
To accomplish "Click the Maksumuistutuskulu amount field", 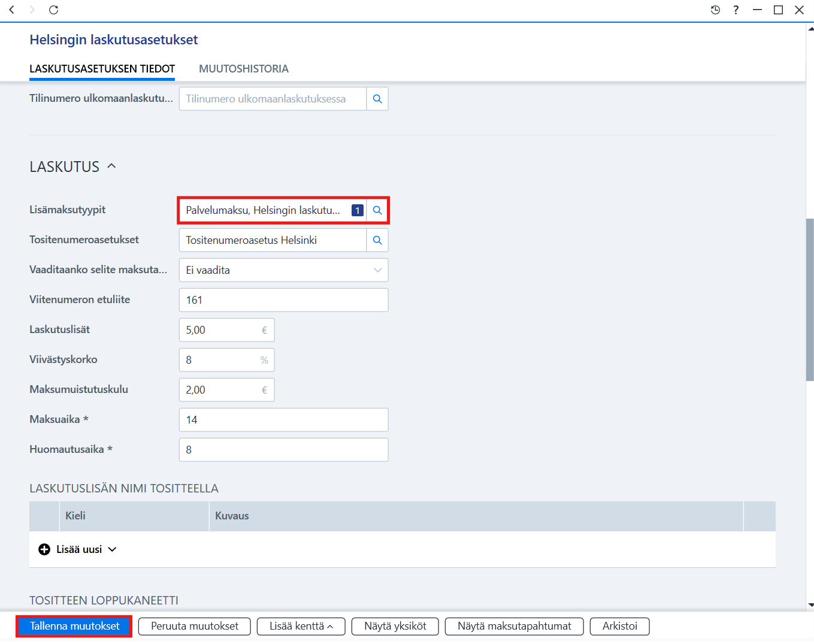I will point(226,390).
